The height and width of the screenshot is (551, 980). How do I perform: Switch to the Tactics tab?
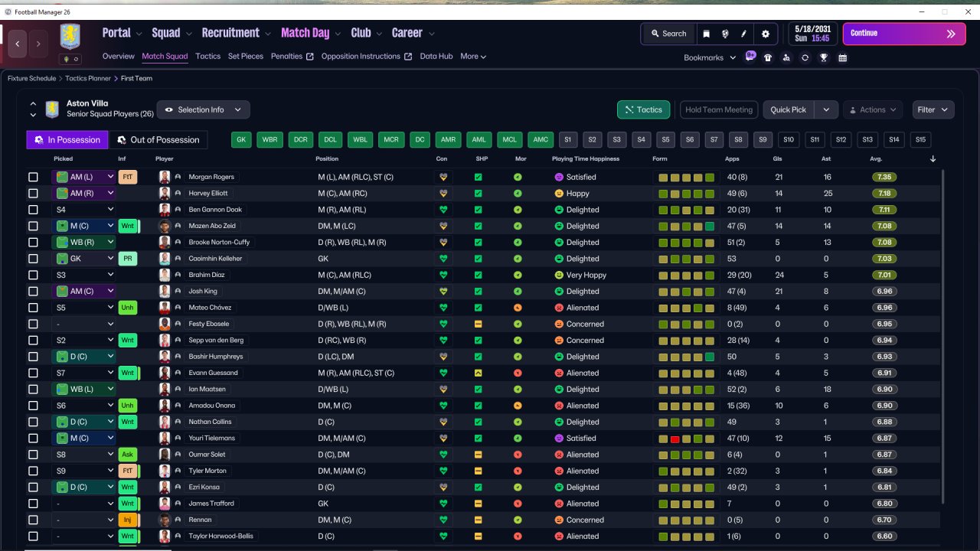207,56
